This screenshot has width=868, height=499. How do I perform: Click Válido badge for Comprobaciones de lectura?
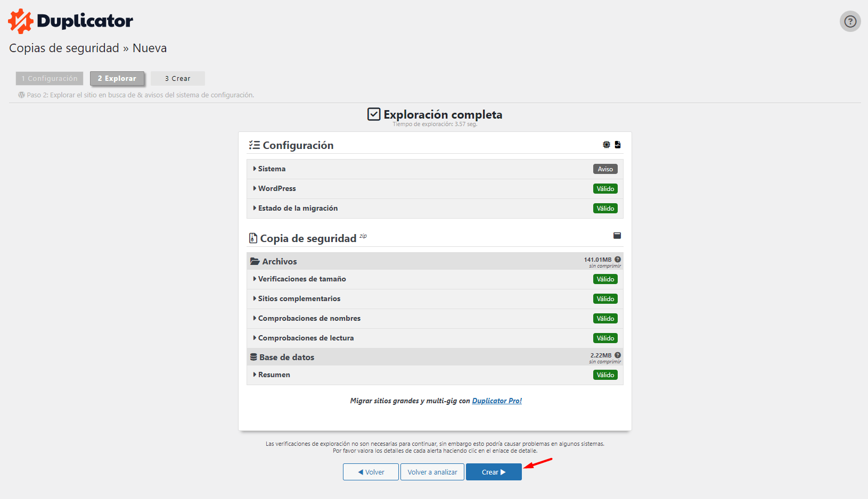coord(605,338)
